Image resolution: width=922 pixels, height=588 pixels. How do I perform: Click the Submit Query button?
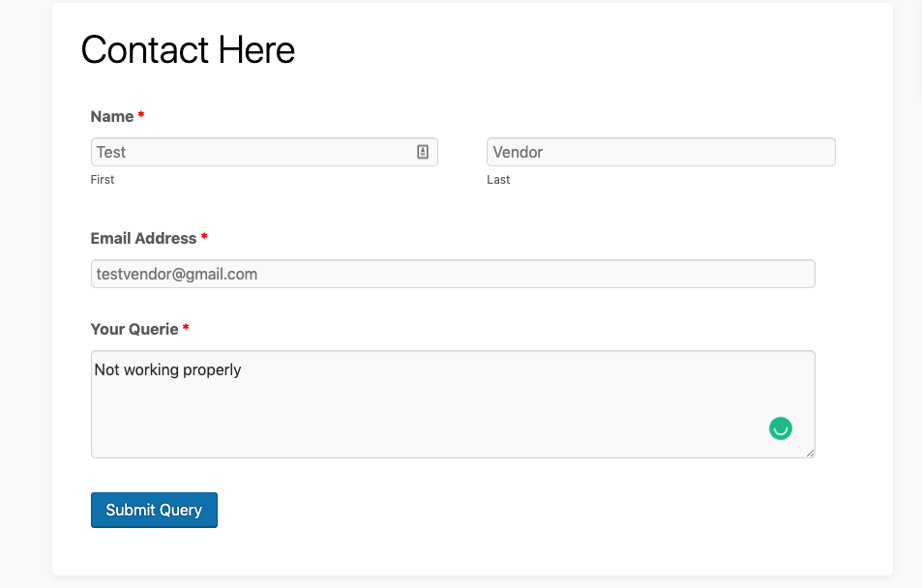tap(154, 510)
